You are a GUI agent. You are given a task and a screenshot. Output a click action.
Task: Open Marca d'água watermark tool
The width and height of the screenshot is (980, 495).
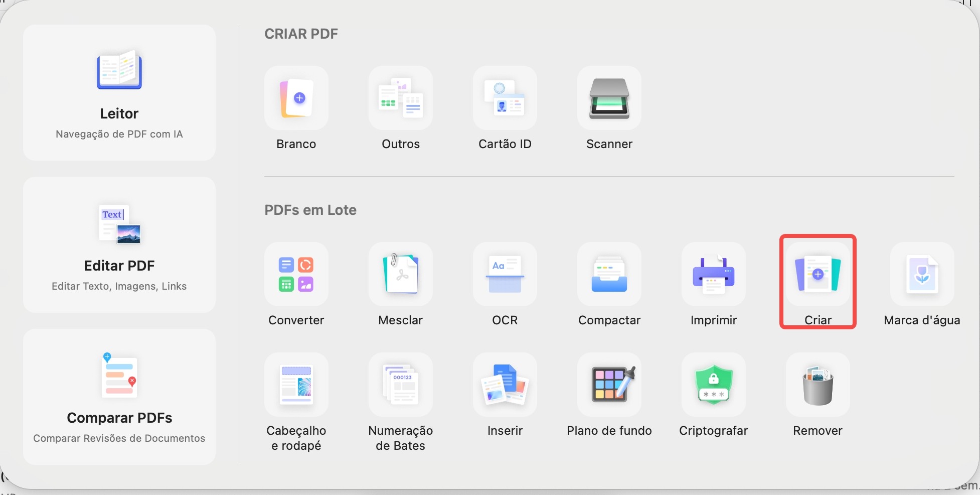922,274
